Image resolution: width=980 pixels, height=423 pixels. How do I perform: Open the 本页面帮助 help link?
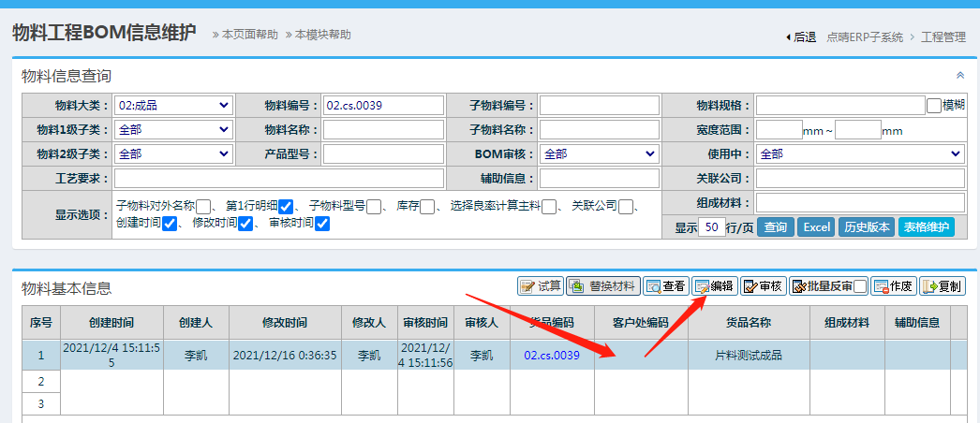point(250,35)
